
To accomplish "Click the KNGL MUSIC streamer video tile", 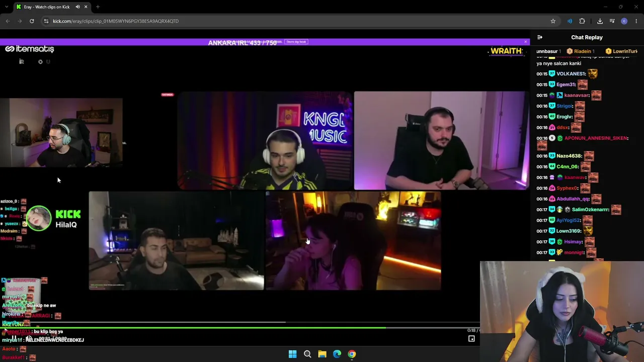I will pos(265,141).
